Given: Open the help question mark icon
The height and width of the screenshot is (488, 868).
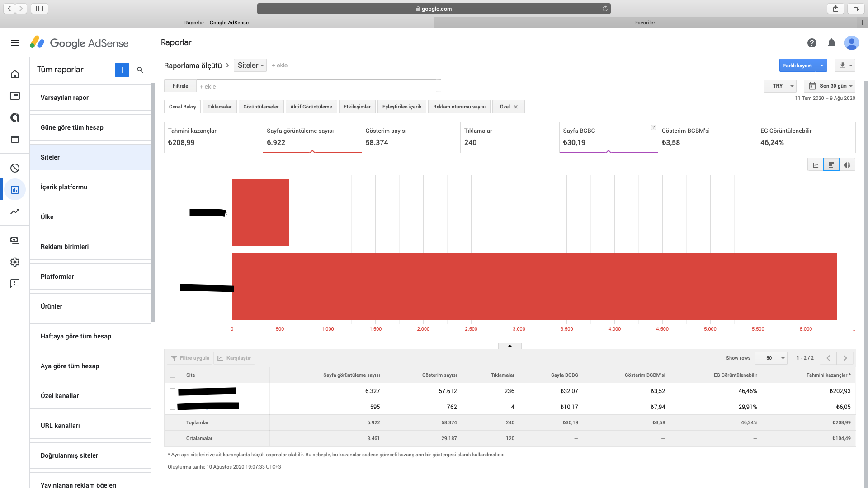Looking at the screenshot, I should pyautogui.click(x=812, y=43).
